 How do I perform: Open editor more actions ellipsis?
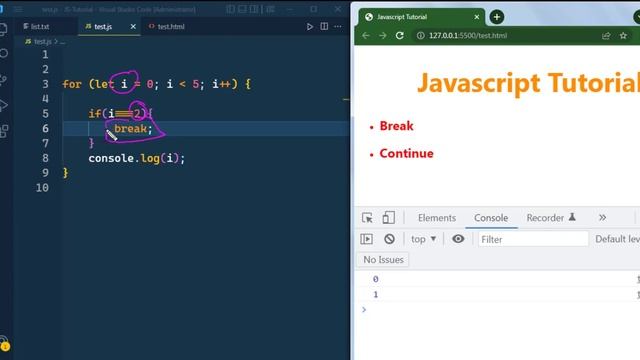[338, 27]
